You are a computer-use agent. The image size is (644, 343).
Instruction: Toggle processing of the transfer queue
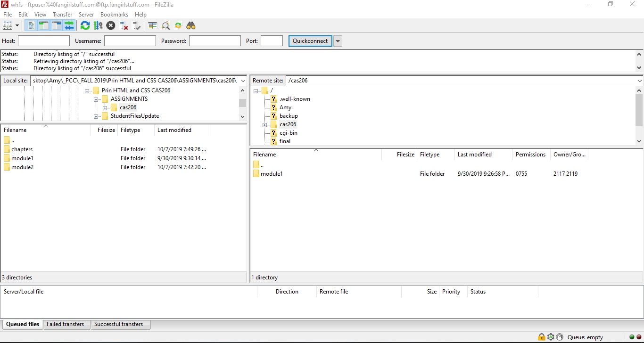tap(98, 25)
